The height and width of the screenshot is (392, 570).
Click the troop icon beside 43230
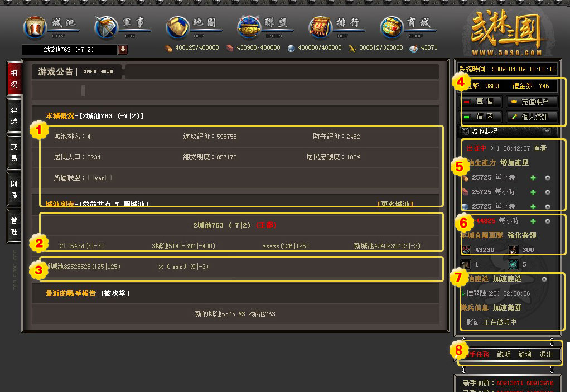[466, 250]
